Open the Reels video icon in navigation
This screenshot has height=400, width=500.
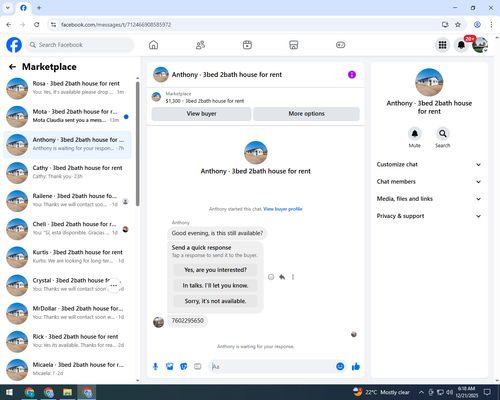247,45
